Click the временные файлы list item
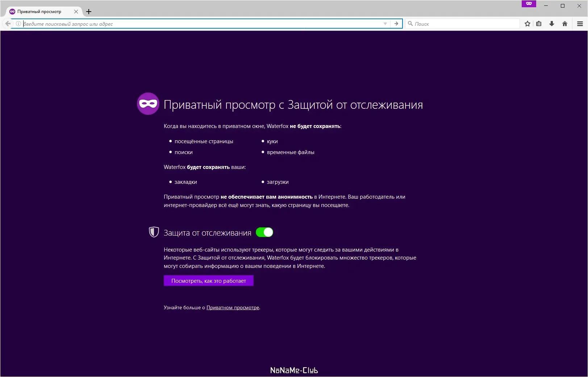 click(291, 152)
